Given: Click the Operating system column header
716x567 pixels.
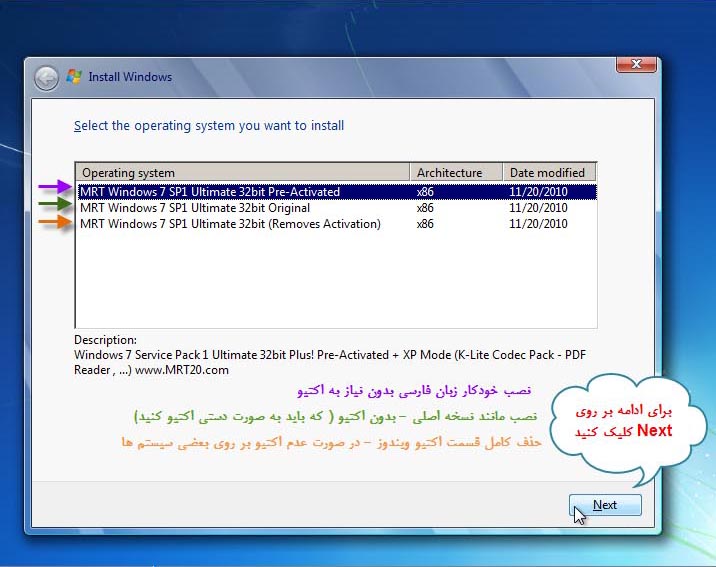Looking at the screenshot, I should click(x=243, y=173).
